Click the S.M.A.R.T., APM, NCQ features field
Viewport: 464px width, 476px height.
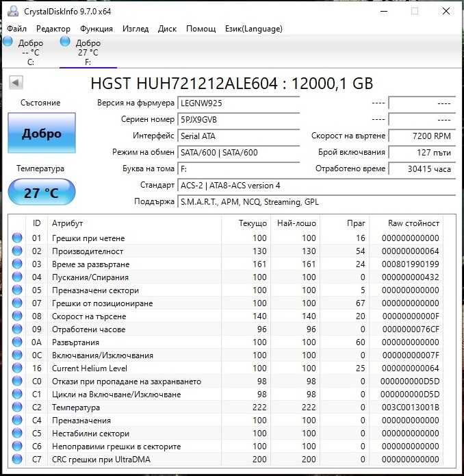click(316, 202)
